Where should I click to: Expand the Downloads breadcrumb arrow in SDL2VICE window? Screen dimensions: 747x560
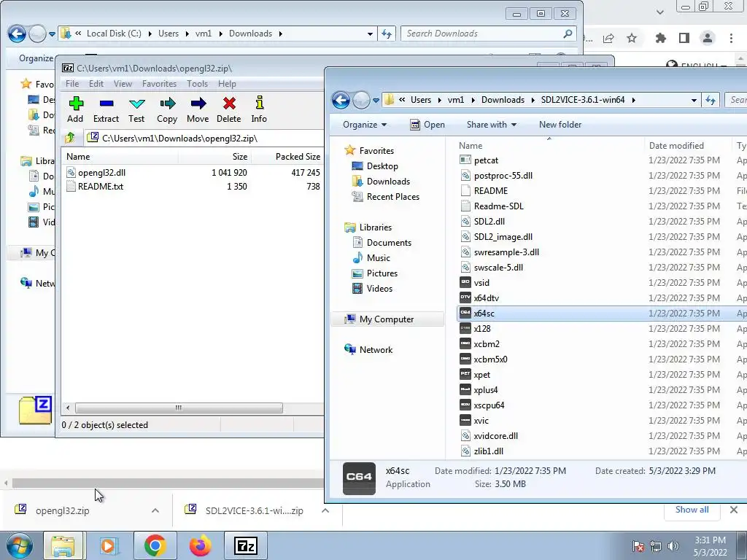[x=533, y=100]
